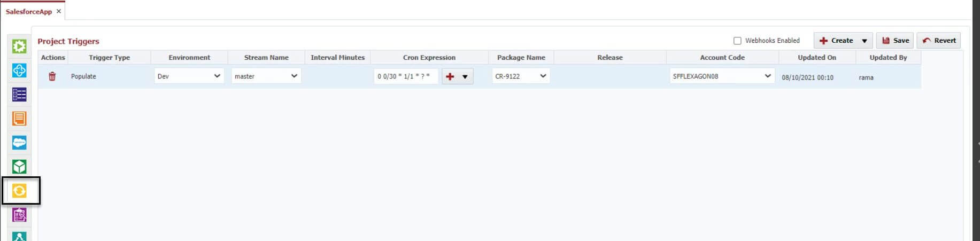This screenshot has width=980, height=241.
Task: Switch to the SalesforceApp tab
Action: point(28,11)
